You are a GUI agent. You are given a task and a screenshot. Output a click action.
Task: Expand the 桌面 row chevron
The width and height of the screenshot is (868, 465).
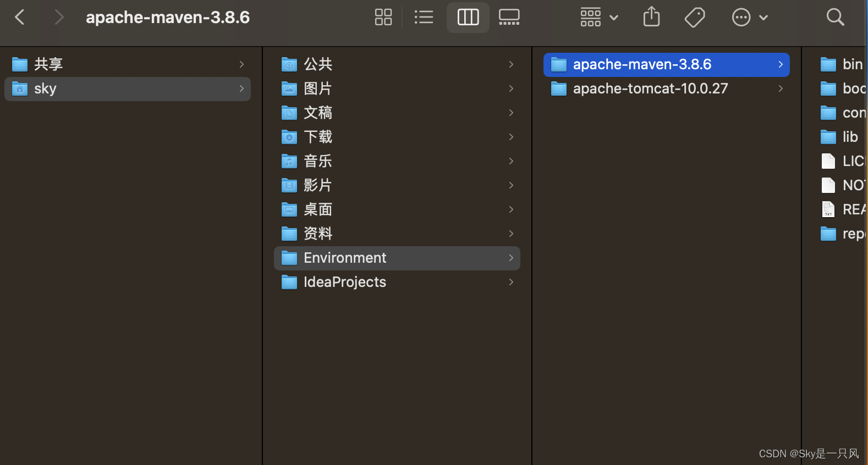[511, 209]
